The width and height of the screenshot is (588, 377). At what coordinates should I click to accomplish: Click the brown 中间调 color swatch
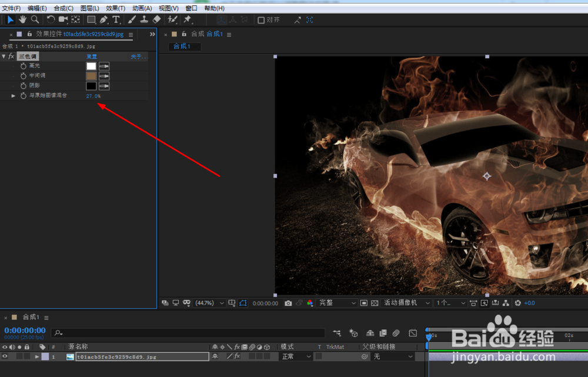(91, 76)
